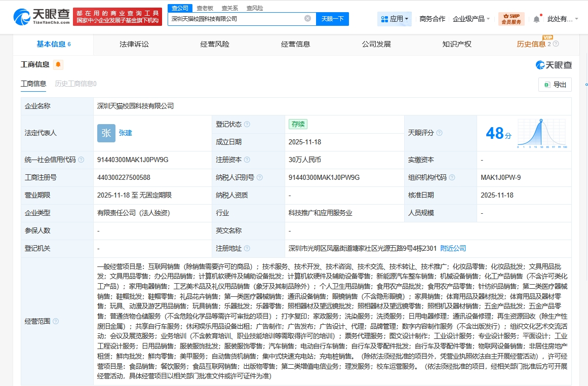Open the 历史工商信息 tab
The width and height of the screenshot is (588, 386).
75,84
